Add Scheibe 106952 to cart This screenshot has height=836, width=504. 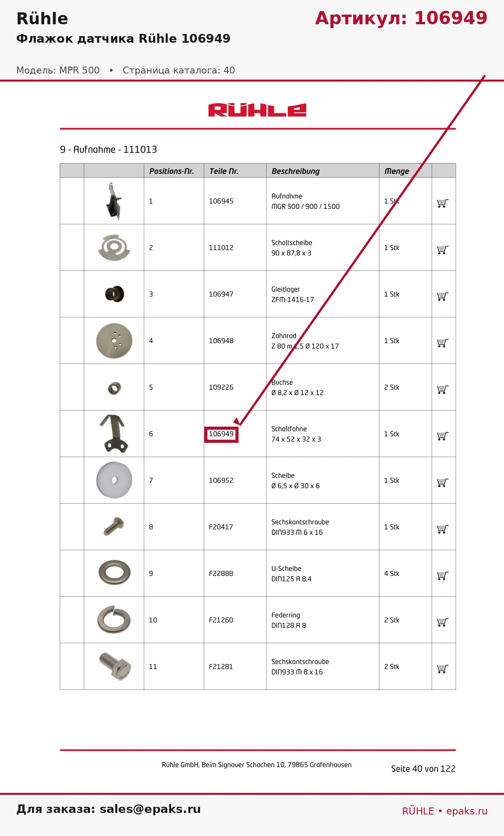(443, 482)
